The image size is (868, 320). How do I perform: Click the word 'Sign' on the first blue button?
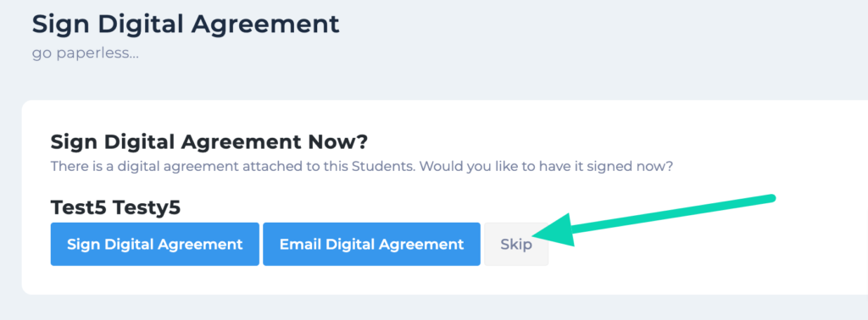[79, 245]
